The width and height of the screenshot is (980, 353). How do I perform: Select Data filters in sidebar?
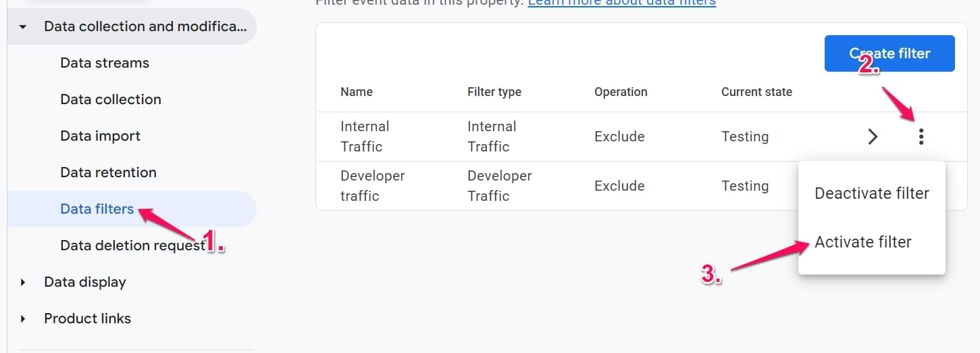tap(97, 209)
